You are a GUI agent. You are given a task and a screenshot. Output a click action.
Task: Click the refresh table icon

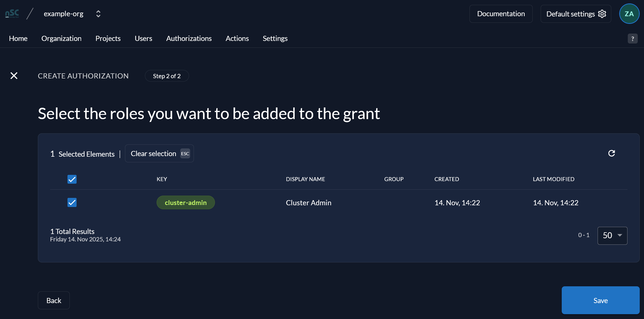click(612, 153)
